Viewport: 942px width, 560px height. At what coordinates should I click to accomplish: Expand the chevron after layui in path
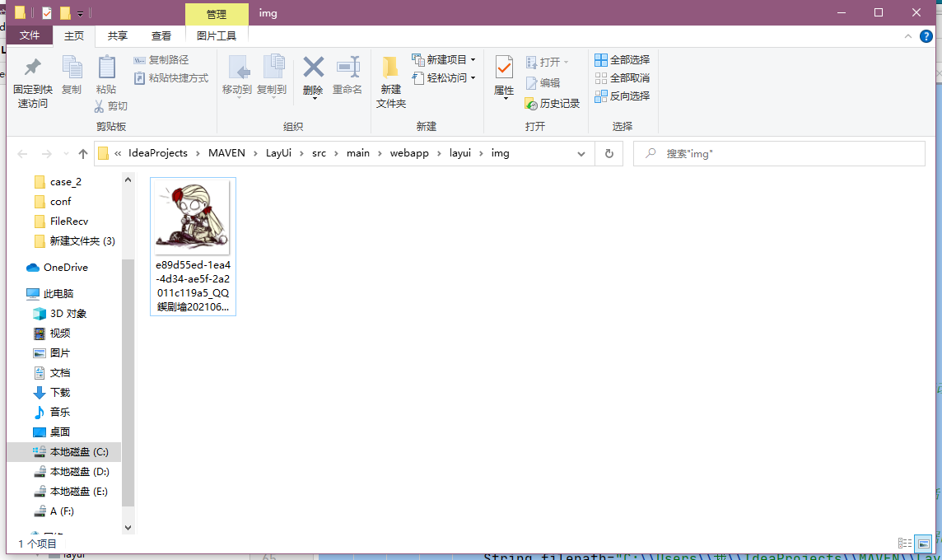481,154
